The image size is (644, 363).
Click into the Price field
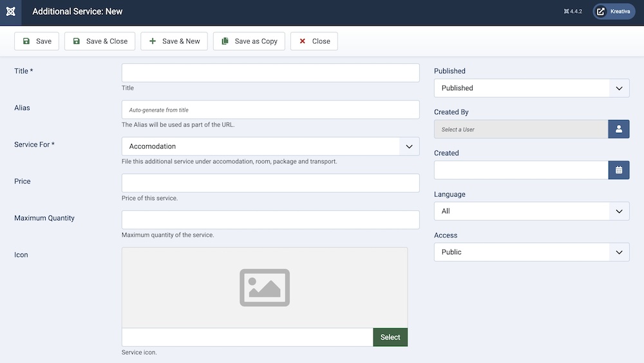(270, 183)
